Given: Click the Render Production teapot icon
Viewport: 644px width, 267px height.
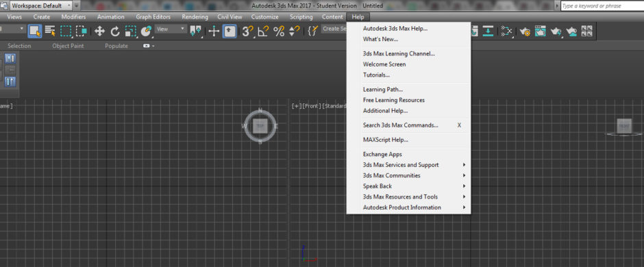Looking at the screenshot, I should (556, 31).
